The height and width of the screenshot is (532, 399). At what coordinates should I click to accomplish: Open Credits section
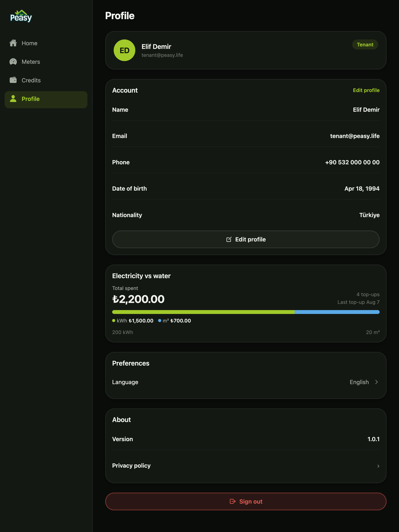tap(46, 80)
